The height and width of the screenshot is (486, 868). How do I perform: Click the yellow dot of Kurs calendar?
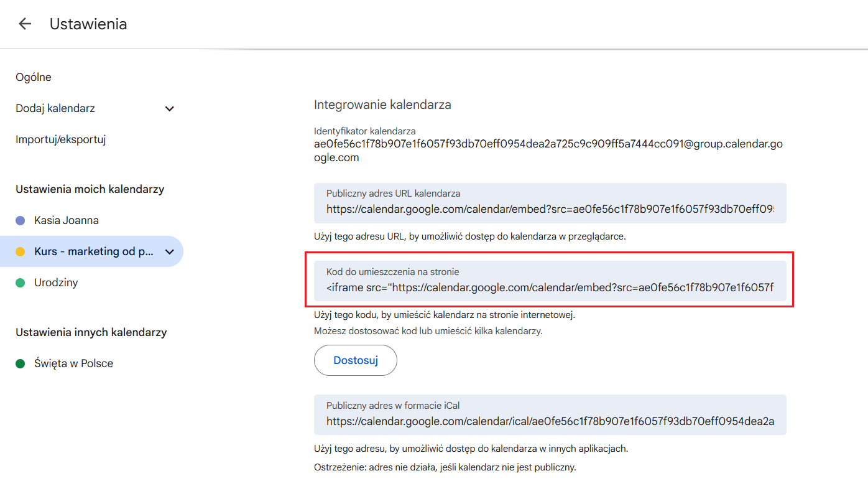coord(20,251)
